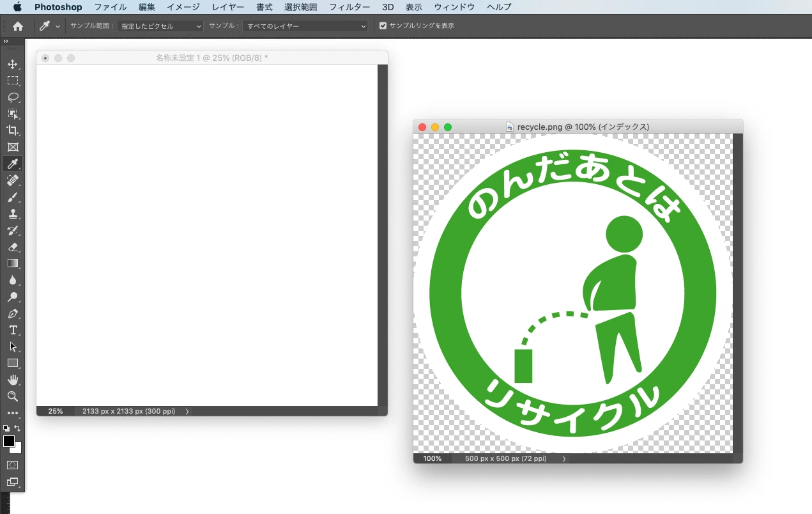Select the Blur tool
Viewport: 812px width, 514px height.
pyautogui.click(x=13, y=280)
